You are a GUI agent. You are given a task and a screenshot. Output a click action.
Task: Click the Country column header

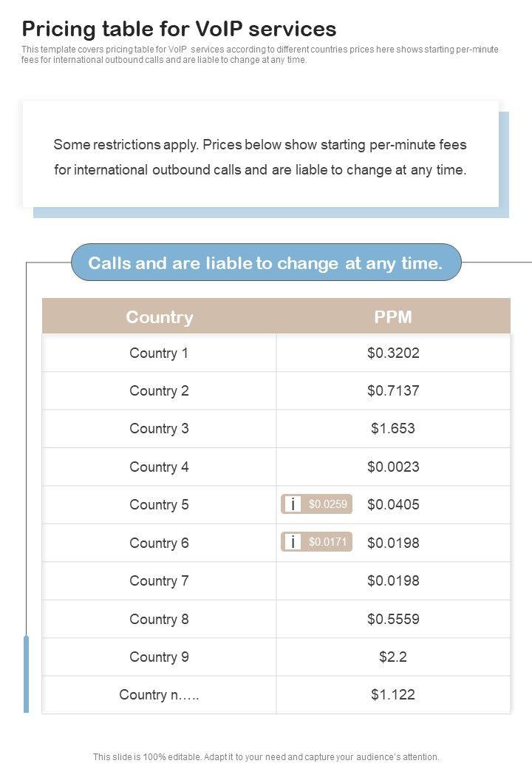[159, 317]
